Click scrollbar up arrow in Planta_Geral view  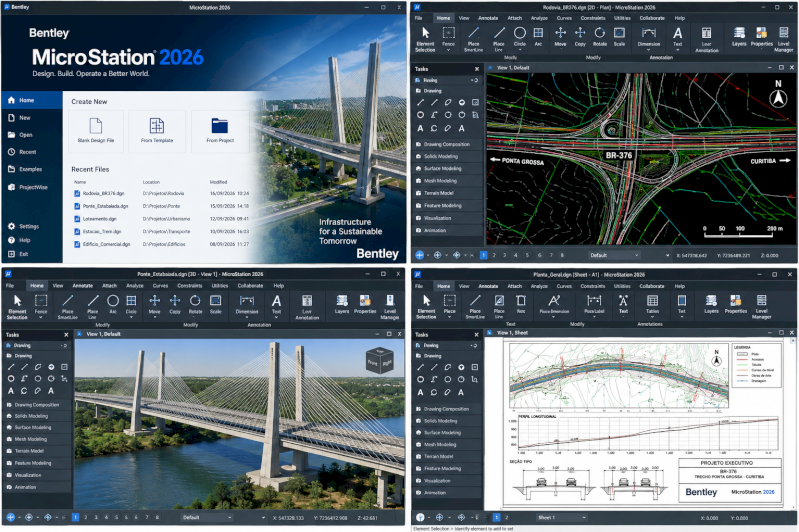[793, 341]
